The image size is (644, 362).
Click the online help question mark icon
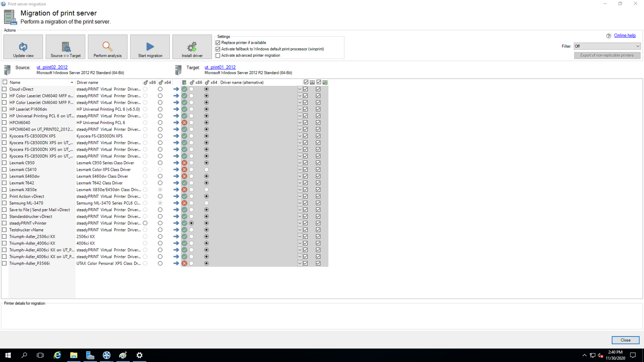[x=609, y=36]
